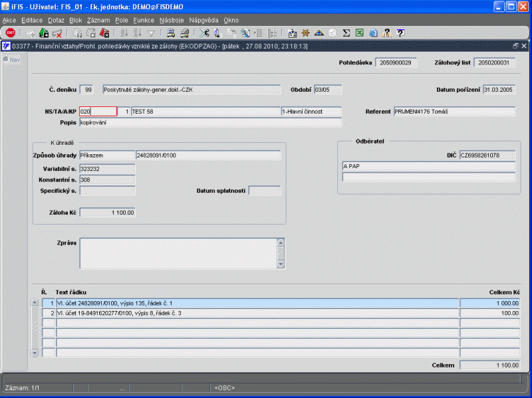Click the list indent lines toolbar icon

pyautogui.click(x=259, y=33)
